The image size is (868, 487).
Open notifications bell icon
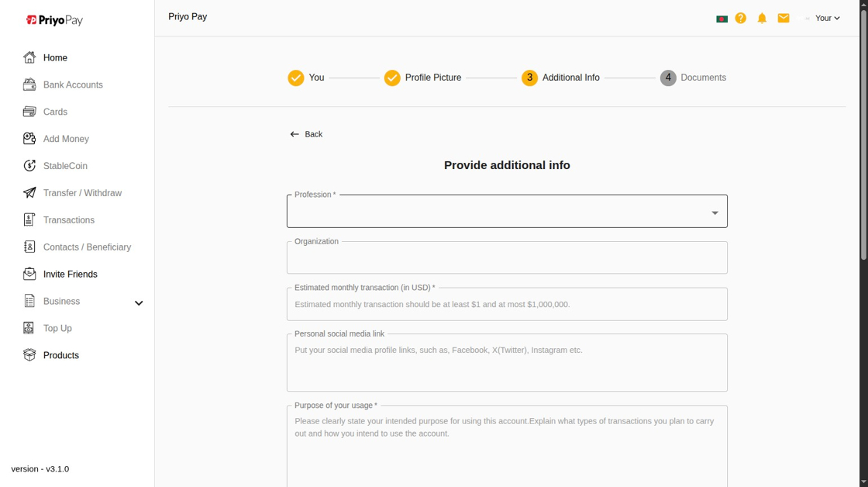(x=762, y=18)
